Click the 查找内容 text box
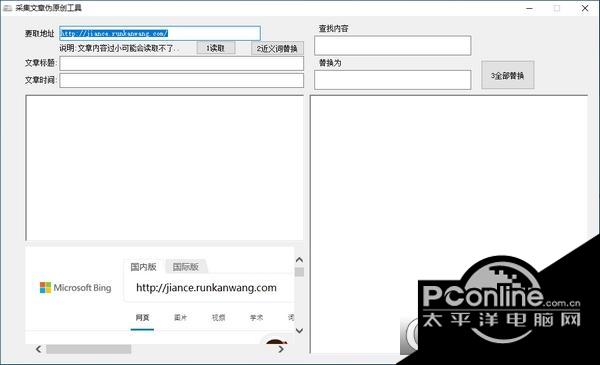600x365 pixels. point(393,46)
